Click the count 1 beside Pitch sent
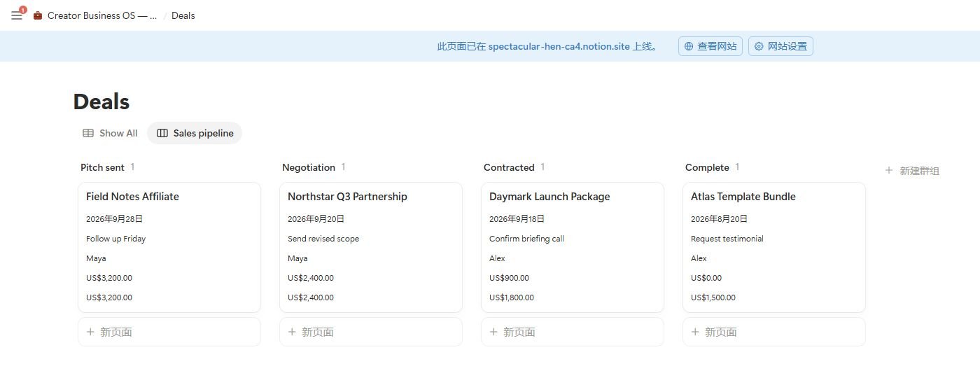This screenshot has height=392, width=980. click(132, 167)
